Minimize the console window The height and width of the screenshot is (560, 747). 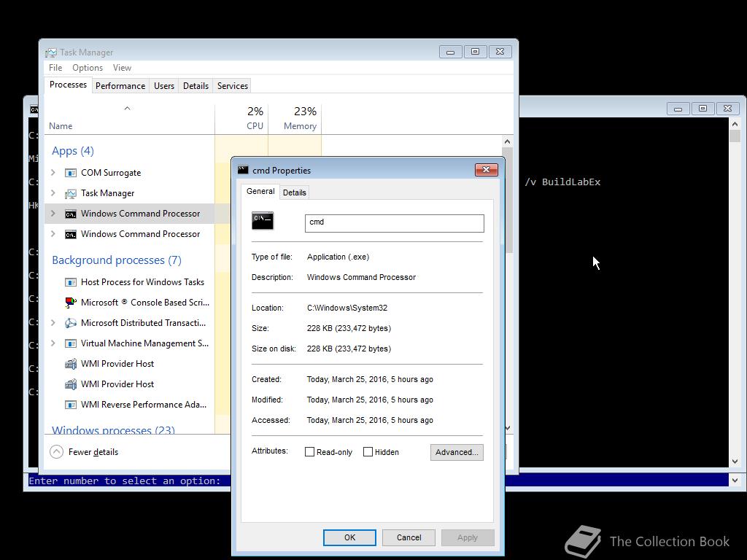[678, 109]
